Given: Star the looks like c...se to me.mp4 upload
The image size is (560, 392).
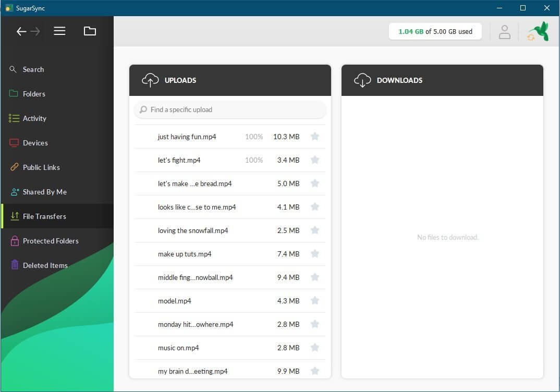Looking at the screenshot, I should pos(314,207).
